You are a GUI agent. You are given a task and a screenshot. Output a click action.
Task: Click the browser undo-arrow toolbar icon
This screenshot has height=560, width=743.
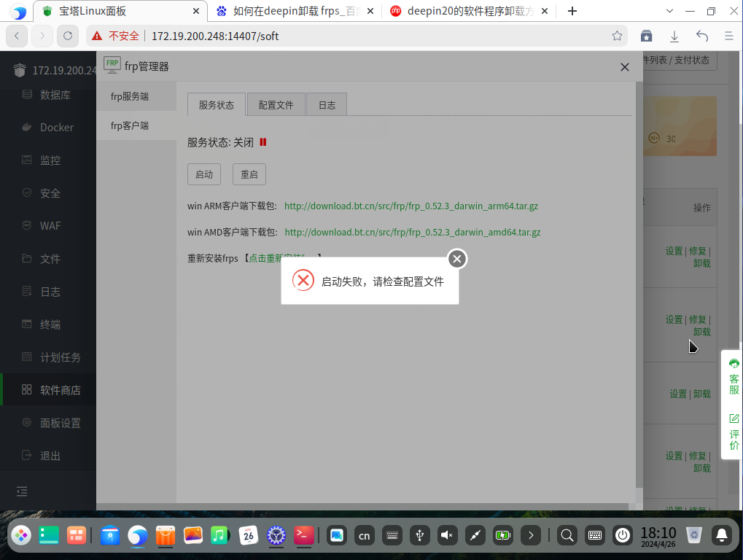tap(702, 36)
